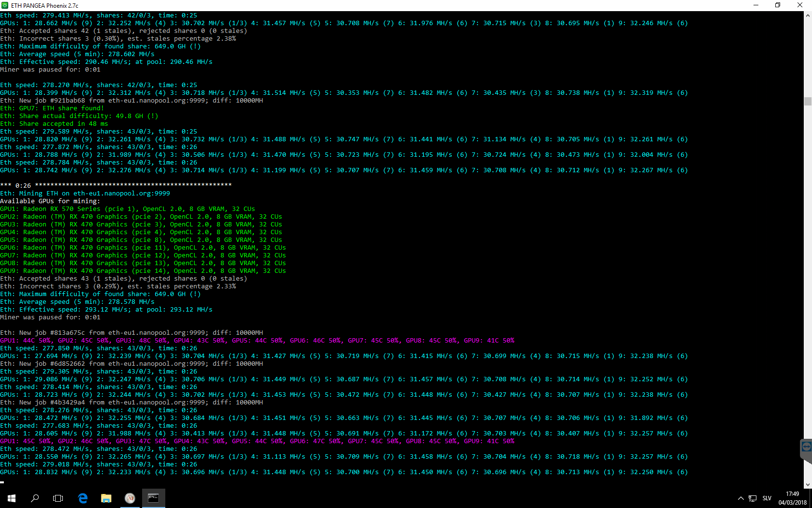Launch Microsoft Edge from the taskbar
The width and height of the screenshot is (812, 508).
point(83,498)
